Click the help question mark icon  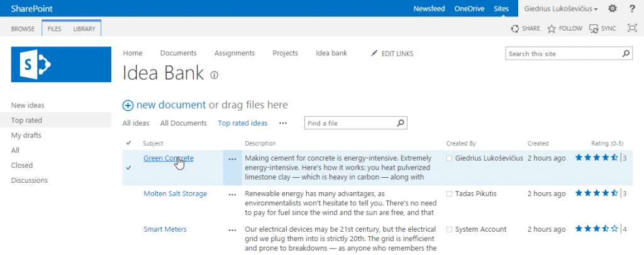(632, 9)
